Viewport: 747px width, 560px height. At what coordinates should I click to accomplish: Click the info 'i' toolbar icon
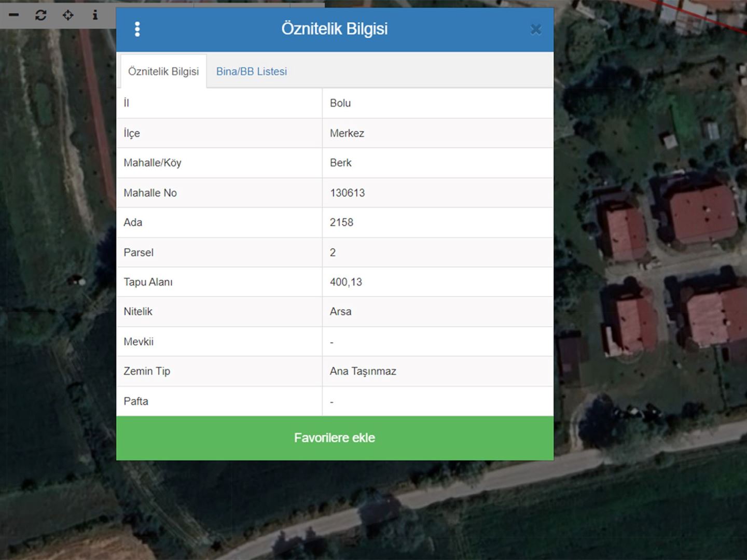point(95,15)
